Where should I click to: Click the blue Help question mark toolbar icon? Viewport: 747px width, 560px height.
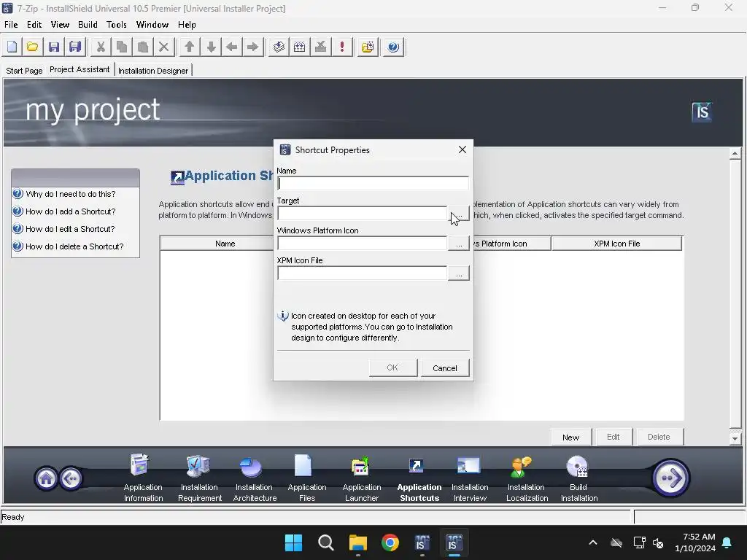(393, 47)
